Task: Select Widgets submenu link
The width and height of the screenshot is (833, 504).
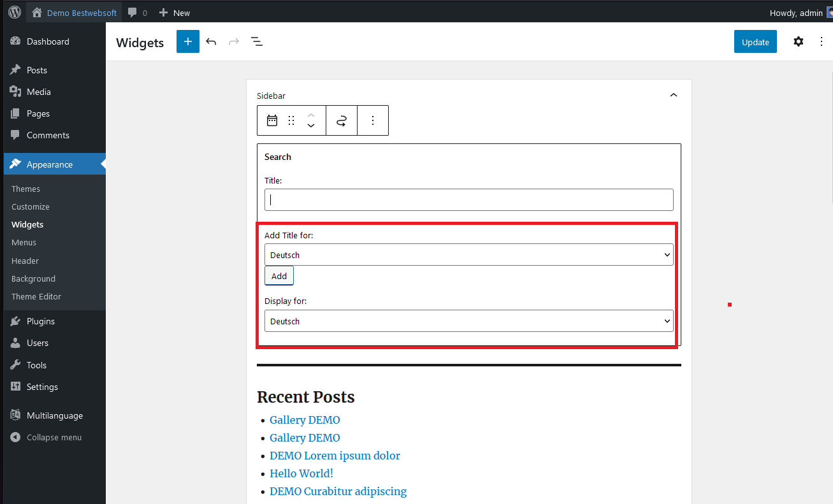Action: point(27,224)
